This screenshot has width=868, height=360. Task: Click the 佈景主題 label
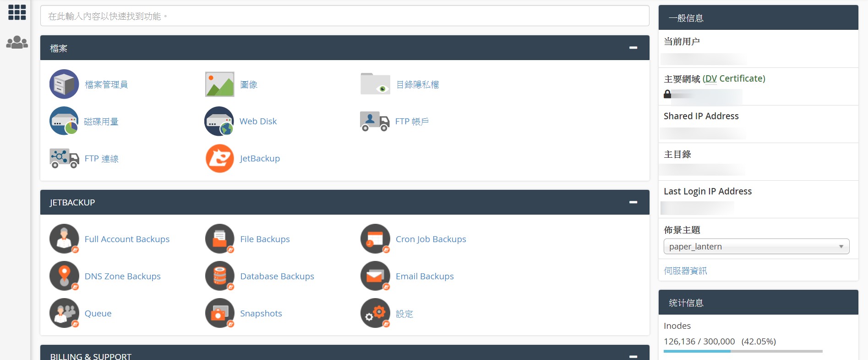pyautogui.click(x=682, y=230)
